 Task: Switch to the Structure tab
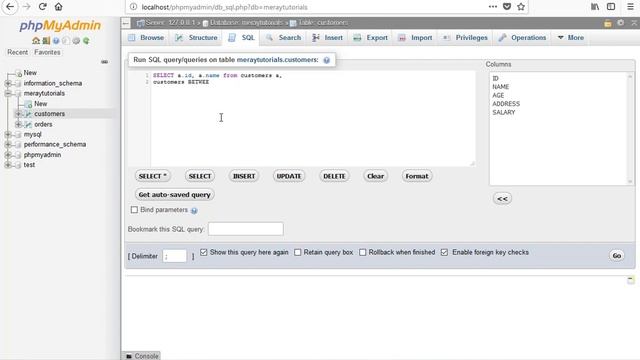click(x=196, y=38)
